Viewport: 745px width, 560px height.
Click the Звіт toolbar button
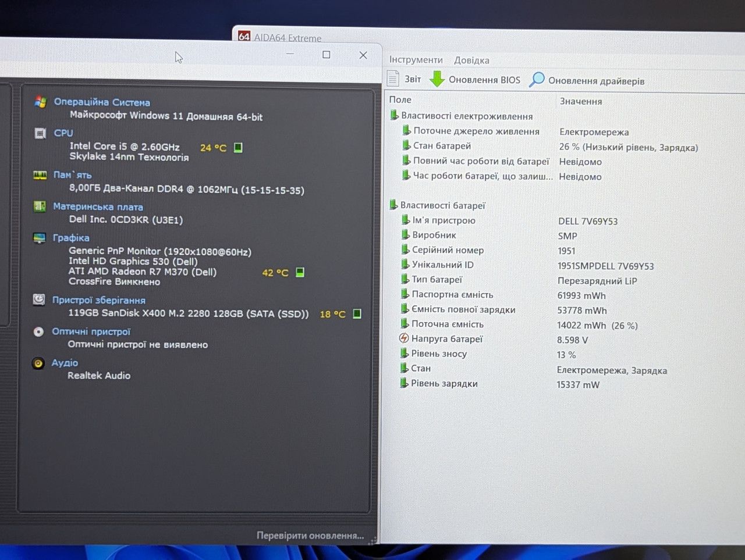[405, 79]
